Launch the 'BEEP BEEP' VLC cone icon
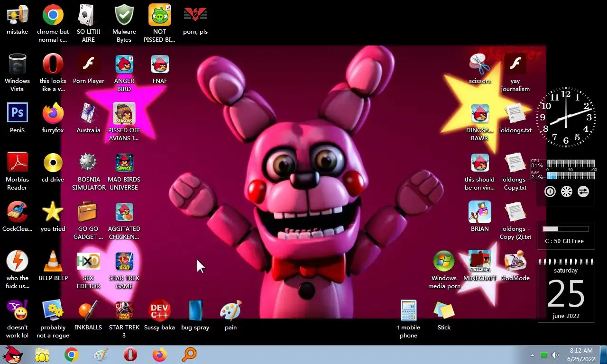 point(53,262)
